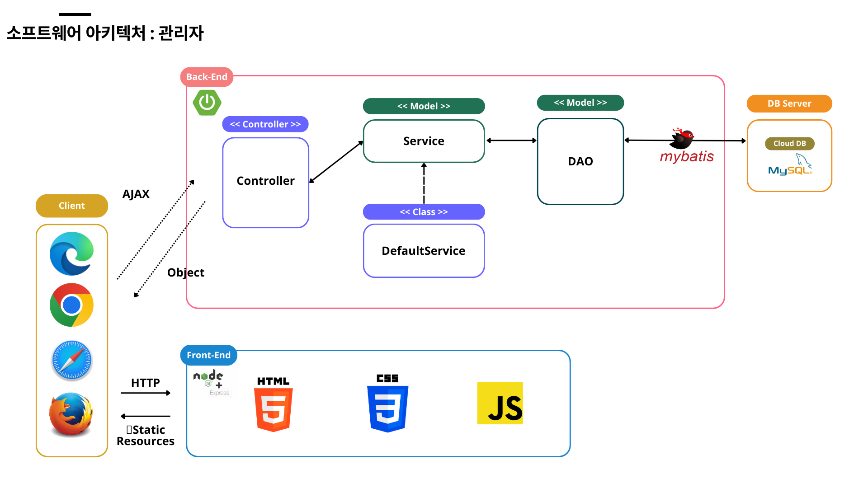The height and width of the screenshot is (488, 868).
Task: Click the Service model box
Action: [x=424, y=141]
